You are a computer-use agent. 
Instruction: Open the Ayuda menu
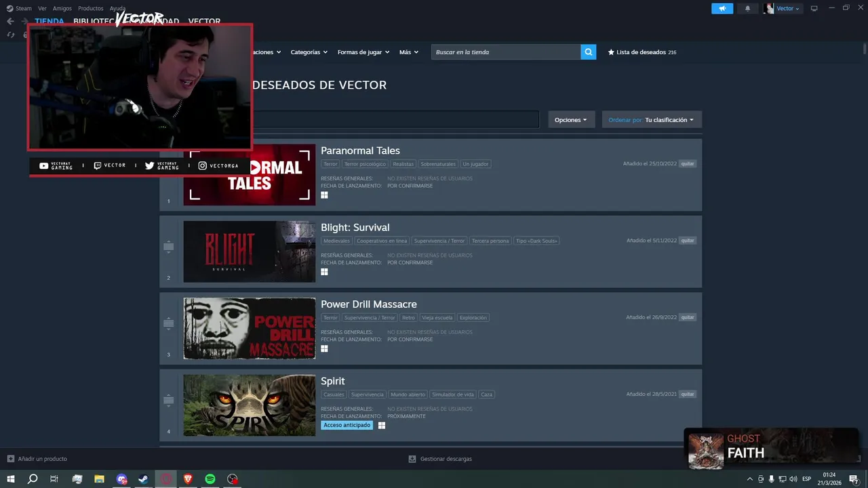click(x=117, y=8)
